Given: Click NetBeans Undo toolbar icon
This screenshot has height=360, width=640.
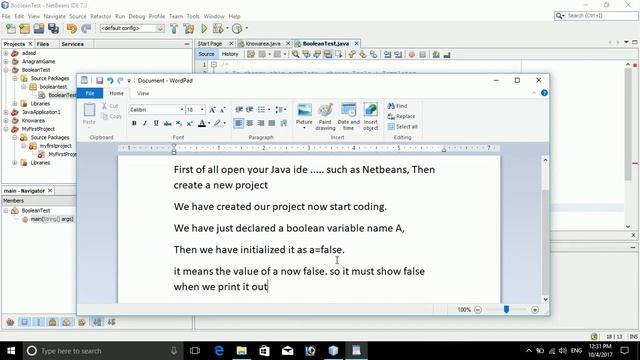Looking at the screenshot, I should (72, 29).
